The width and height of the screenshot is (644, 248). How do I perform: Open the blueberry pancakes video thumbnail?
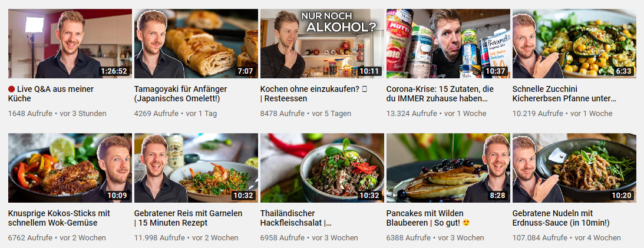[448, 168]
